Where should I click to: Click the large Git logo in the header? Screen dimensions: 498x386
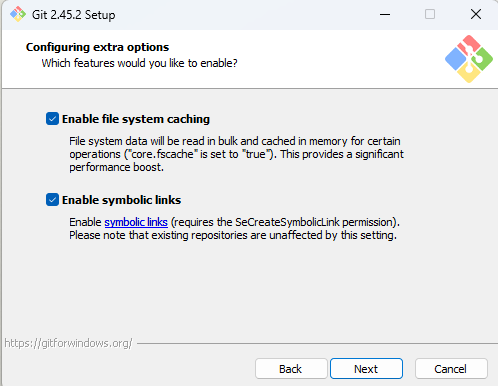pyautogui.click(x=469, y=59)
